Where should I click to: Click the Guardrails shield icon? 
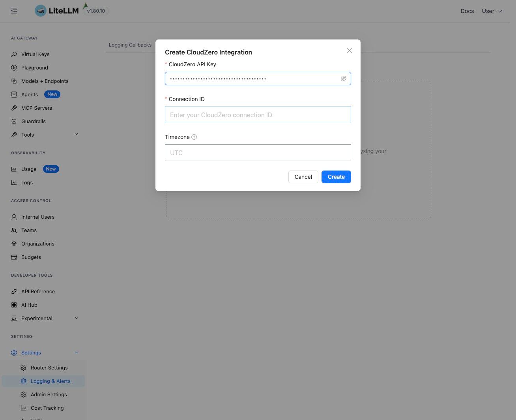click(x=14, y=121)
